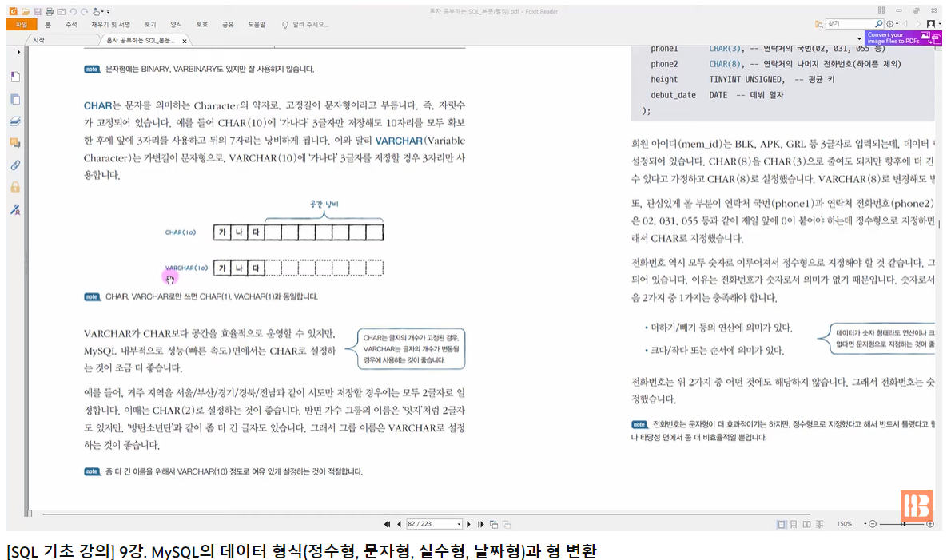Open the Digital Signatures panel

tap(16, 209)
